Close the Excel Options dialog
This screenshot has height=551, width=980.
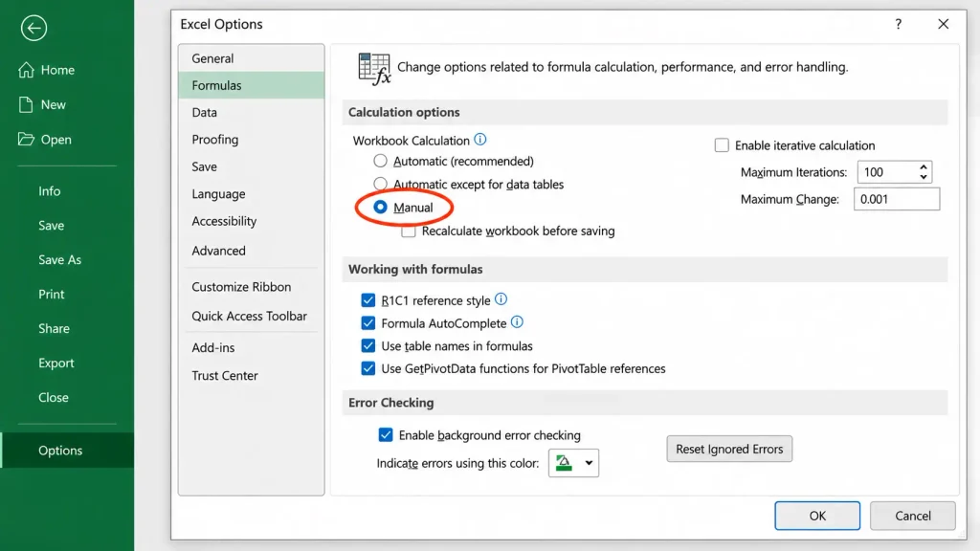tap(943, 24)
